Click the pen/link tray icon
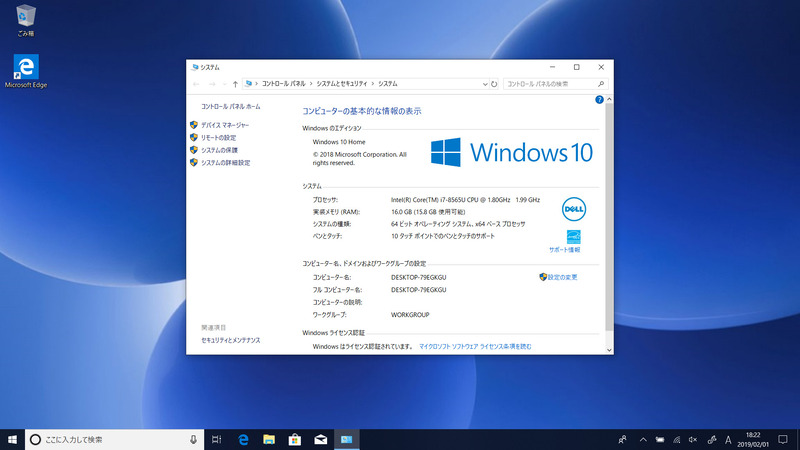The image size is (800, 450). (712, 439)
